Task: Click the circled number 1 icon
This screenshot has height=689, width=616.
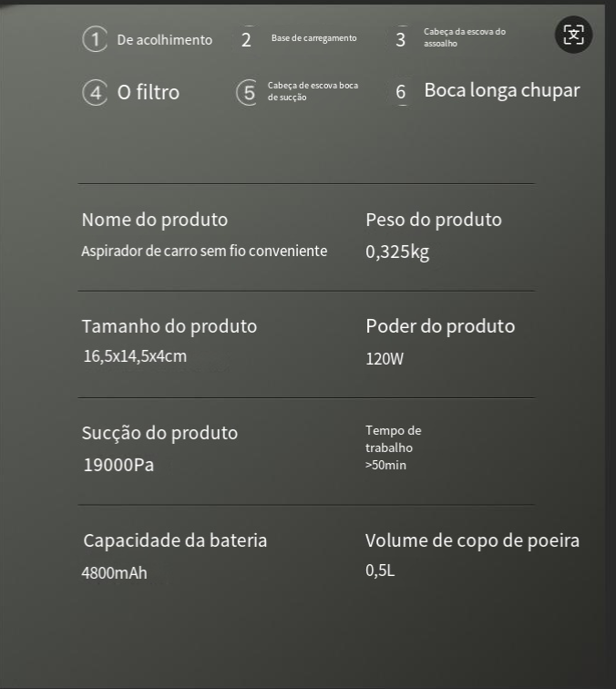Action: pyautogui.click(x=95, y=39)
